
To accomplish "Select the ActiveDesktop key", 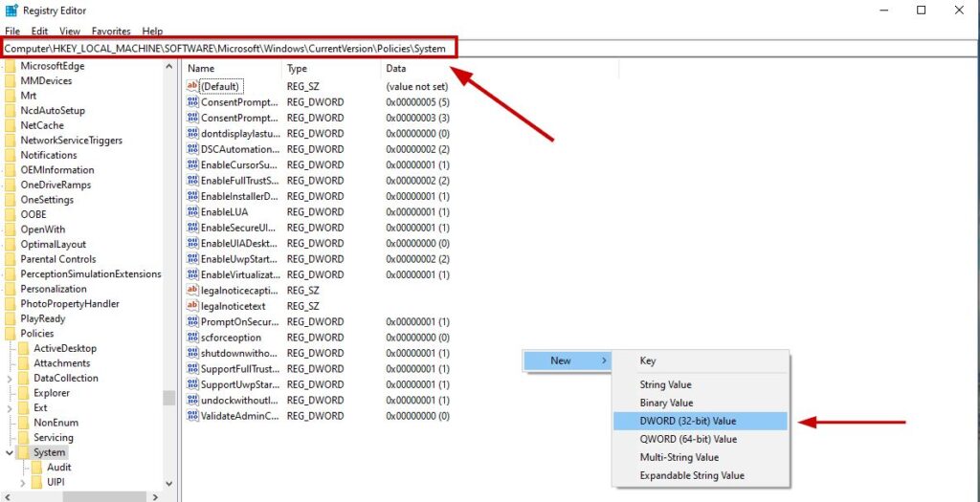I will (65, 348).
